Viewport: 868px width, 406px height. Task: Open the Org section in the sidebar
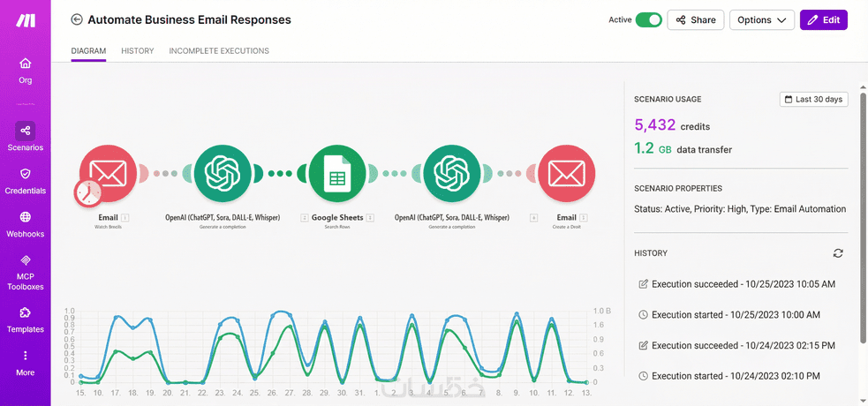[26, 71]
